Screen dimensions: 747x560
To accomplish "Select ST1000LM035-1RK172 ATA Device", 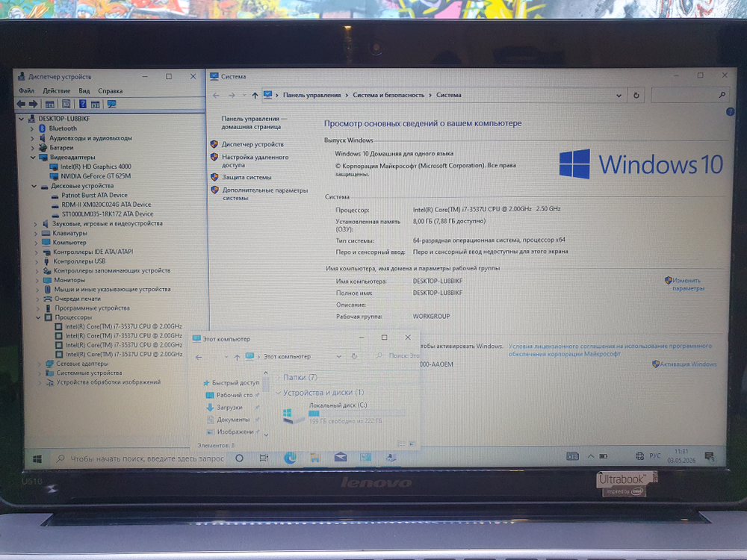I will pyautogui.click(x=107, y=214).
